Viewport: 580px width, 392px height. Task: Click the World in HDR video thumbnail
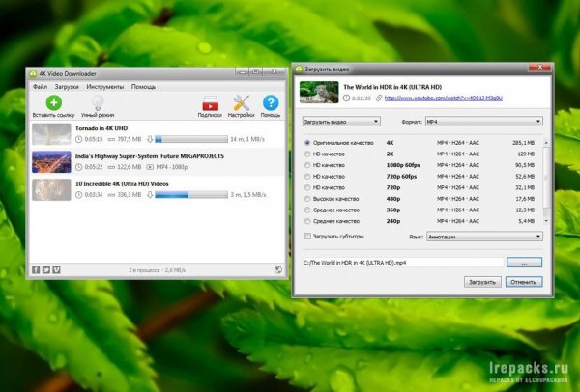click(319, 92)
